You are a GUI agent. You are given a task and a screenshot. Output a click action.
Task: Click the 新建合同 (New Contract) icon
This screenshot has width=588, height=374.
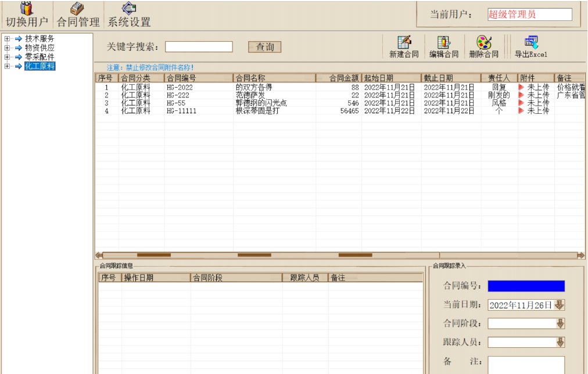pyautogui.click(x=404, y=43)
